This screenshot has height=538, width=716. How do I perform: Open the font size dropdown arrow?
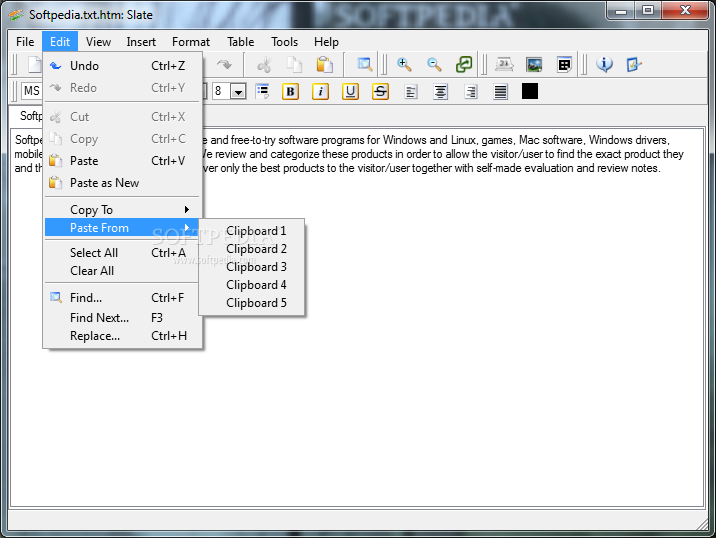(x=238, y=91)
